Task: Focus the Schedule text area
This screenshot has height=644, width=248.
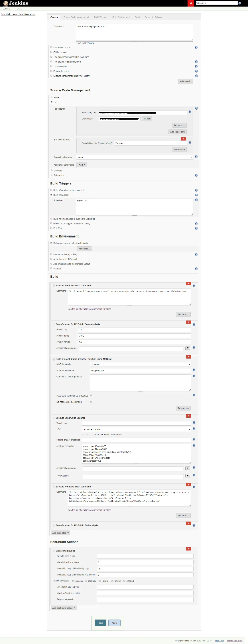Action: (134, 206)
